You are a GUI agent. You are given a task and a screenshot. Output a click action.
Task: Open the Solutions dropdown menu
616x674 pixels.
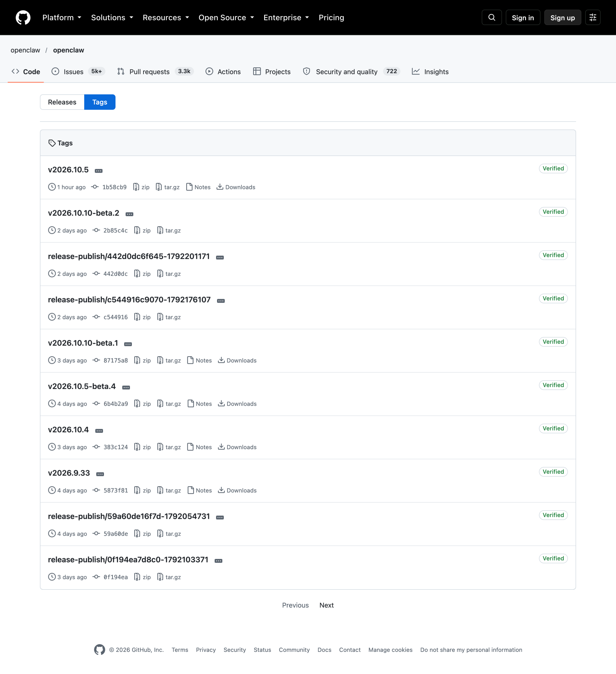[112, 17]
